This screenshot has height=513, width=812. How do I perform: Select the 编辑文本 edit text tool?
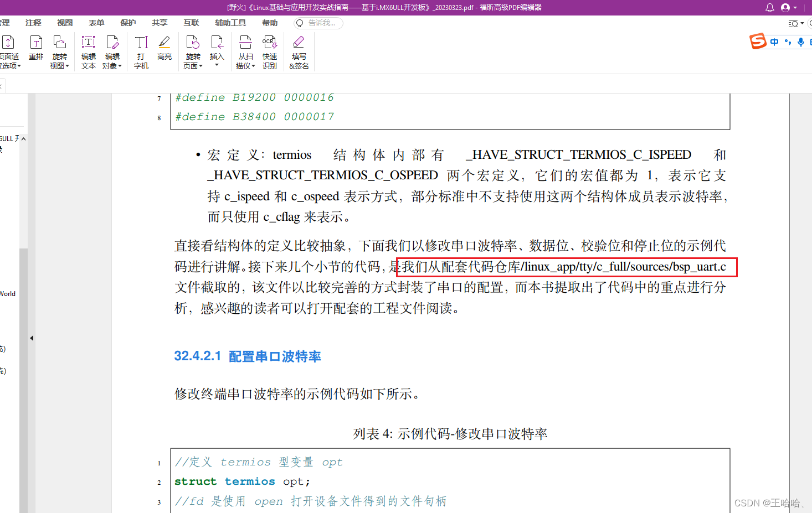(x=89, y=52)
